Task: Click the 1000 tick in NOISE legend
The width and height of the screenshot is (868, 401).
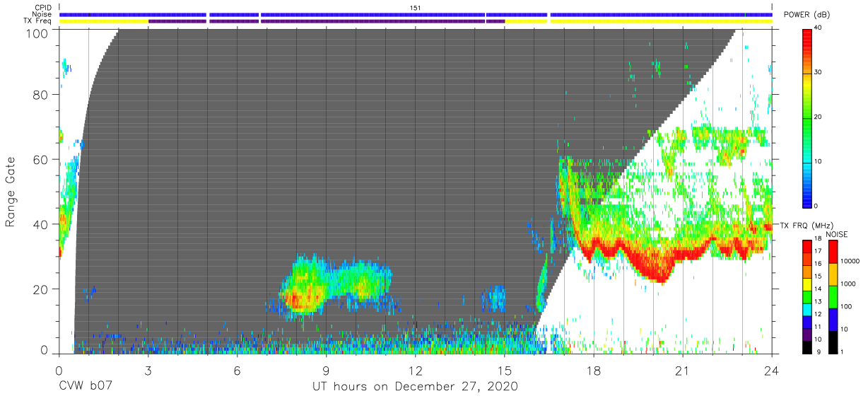Action: click(847, 284)
